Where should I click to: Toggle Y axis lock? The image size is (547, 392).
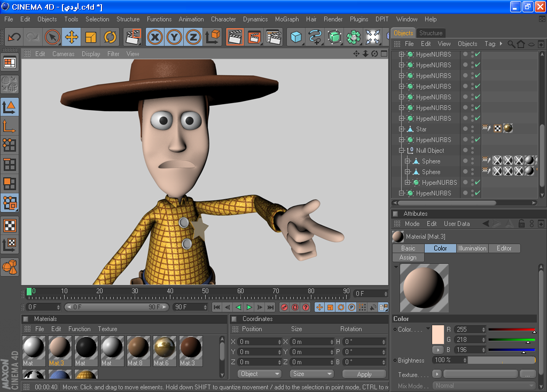(x=174, y=37)
